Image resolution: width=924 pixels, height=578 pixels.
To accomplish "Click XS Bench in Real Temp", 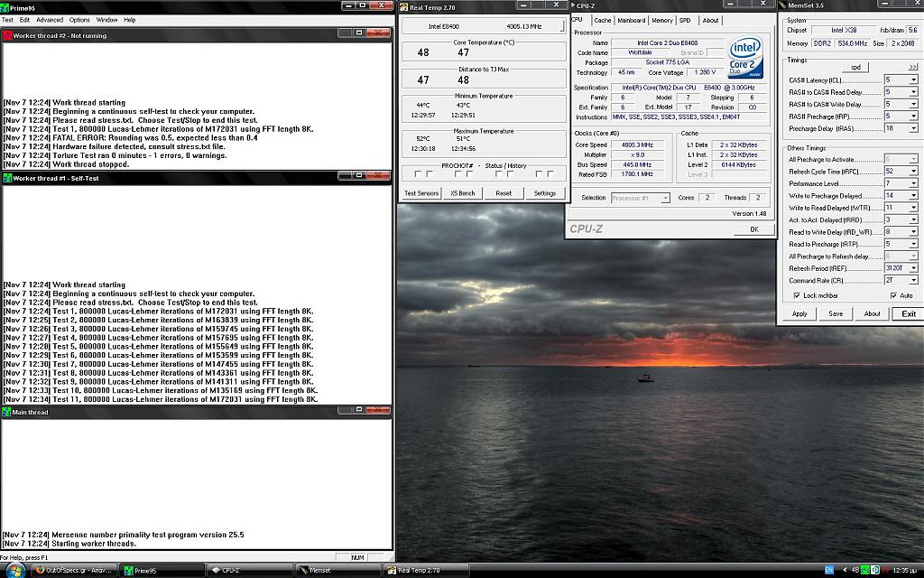I will tap(463, 193).
